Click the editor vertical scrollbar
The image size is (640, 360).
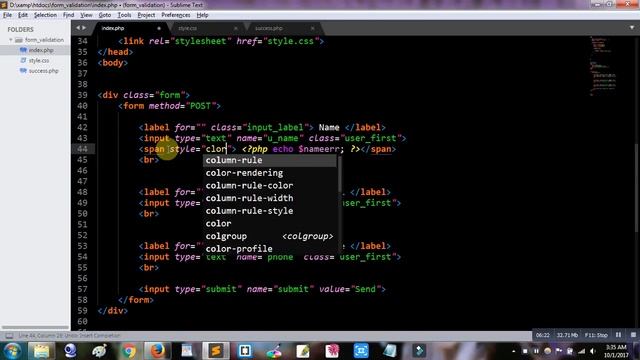tap(637, 188)
